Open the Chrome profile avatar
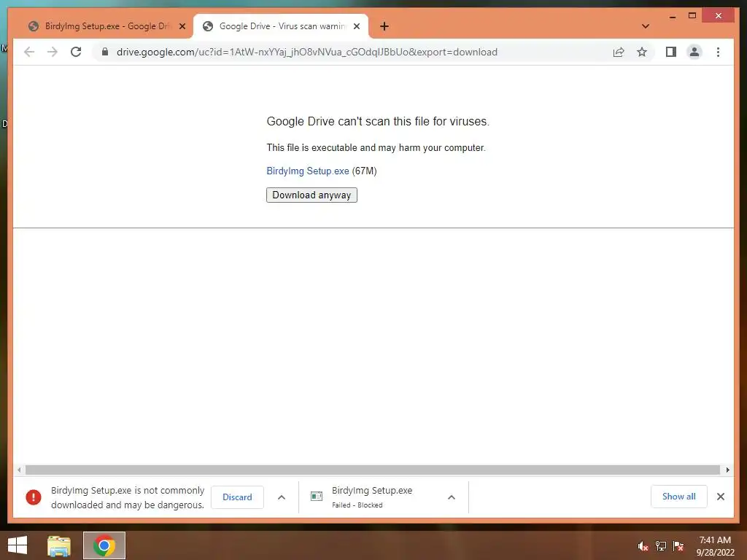Screen dimensions: 747x560 tap(694, 52)
